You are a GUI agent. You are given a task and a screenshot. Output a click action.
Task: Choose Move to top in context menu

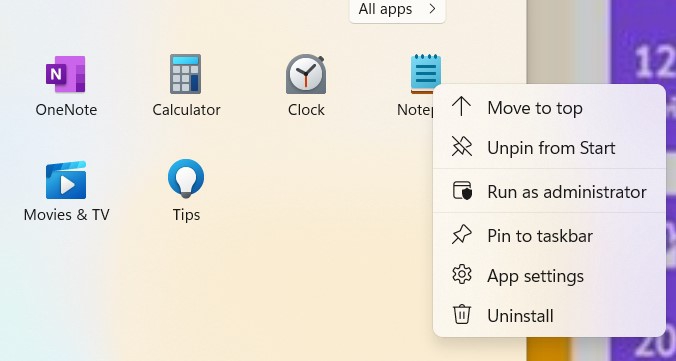tap(549, 108)
